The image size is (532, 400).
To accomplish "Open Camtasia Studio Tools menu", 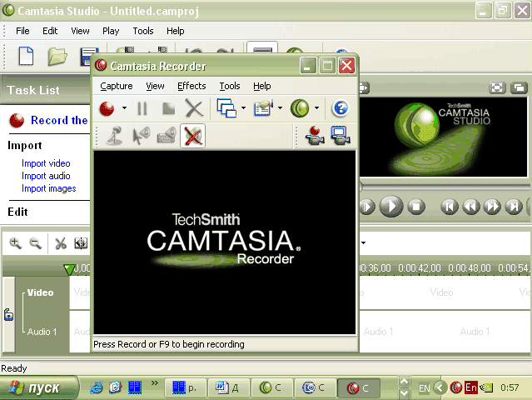I will (x=143, y=31).
